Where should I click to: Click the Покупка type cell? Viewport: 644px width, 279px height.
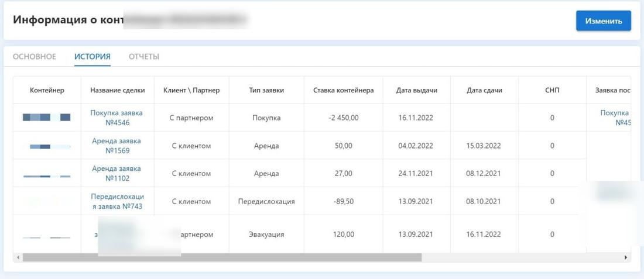click(x=266, y=118)
